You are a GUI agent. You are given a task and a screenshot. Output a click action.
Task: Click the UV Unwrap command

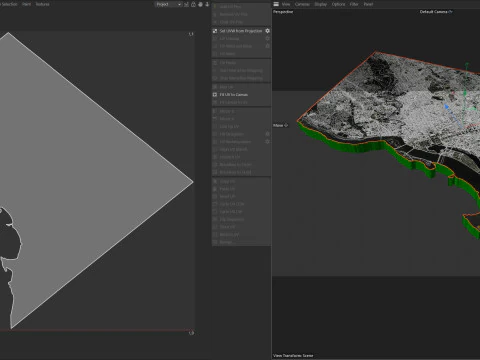229,39
